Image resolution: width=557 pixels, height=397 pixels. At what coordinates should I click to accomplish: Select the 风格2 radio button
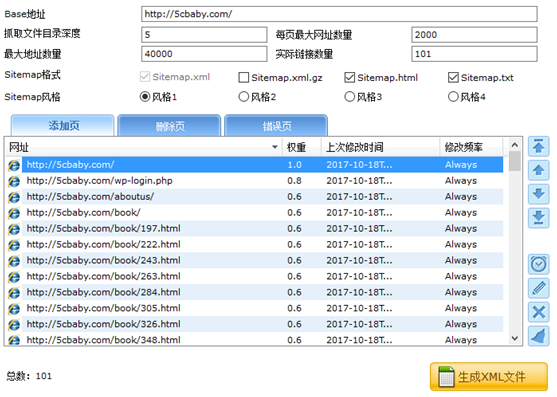(243, 97)
